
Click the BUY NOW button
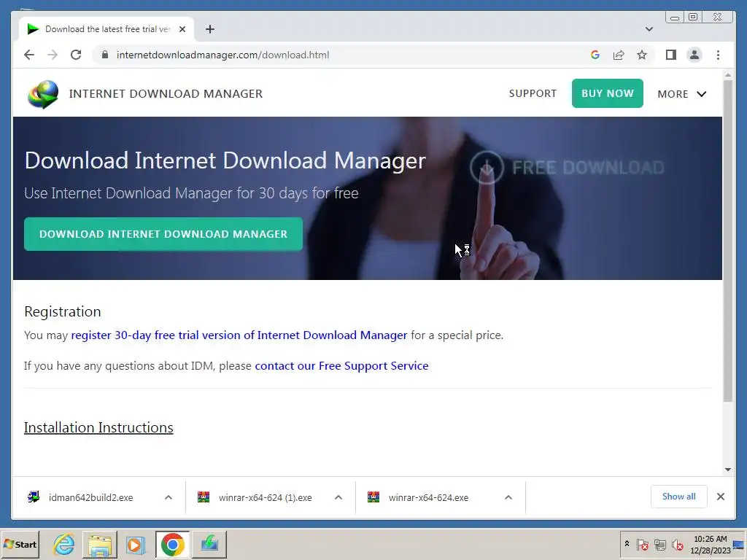click(x=608, y=93)
